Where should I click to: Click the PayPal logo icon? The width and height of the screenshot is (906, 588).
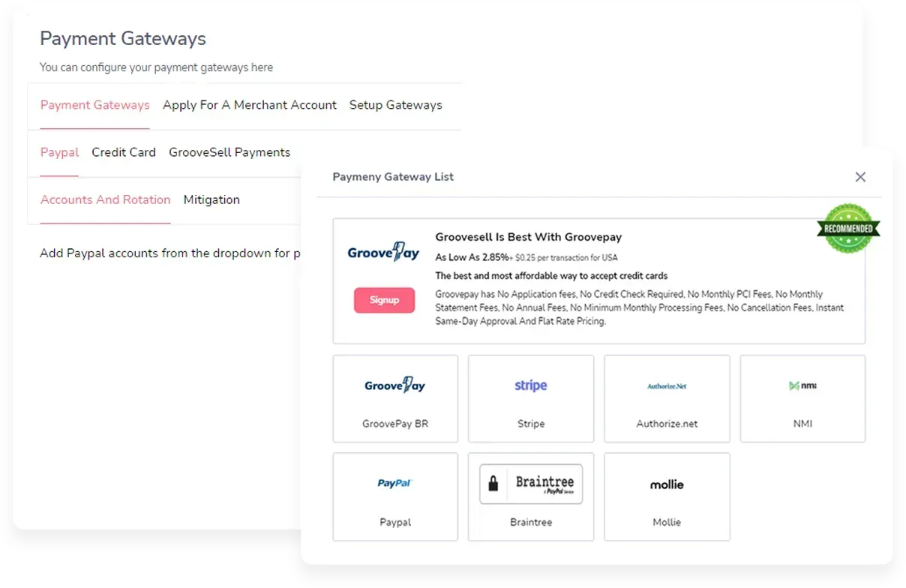pos(395,484)
